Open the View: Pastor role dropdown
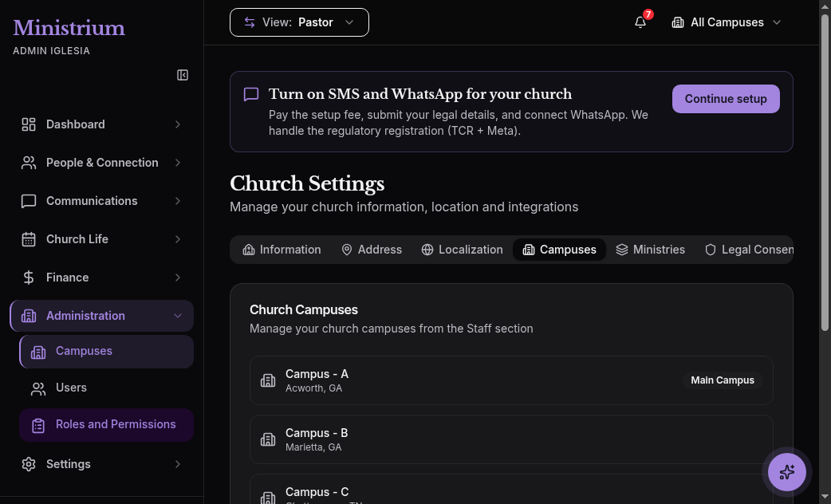 point(299,22)
